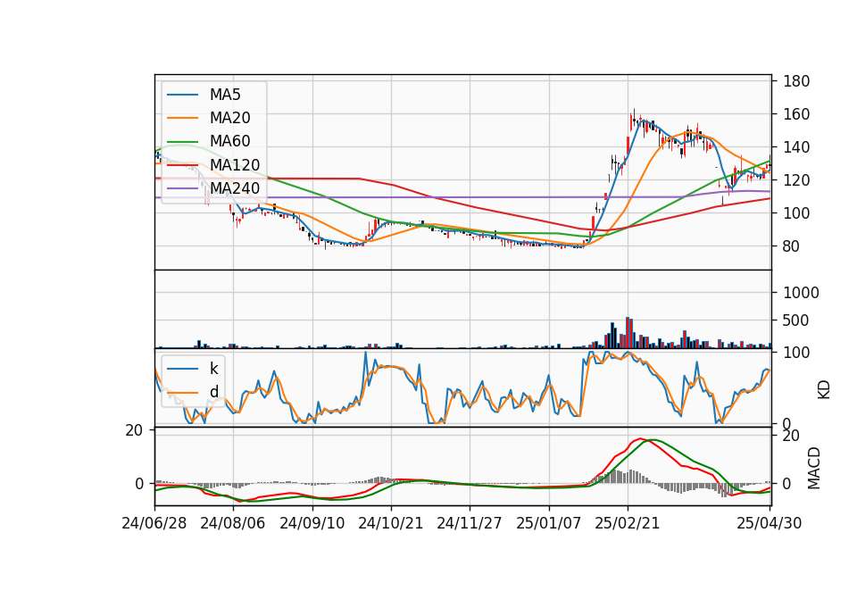Click the blue MA5 legend line sample

point(182,95)
